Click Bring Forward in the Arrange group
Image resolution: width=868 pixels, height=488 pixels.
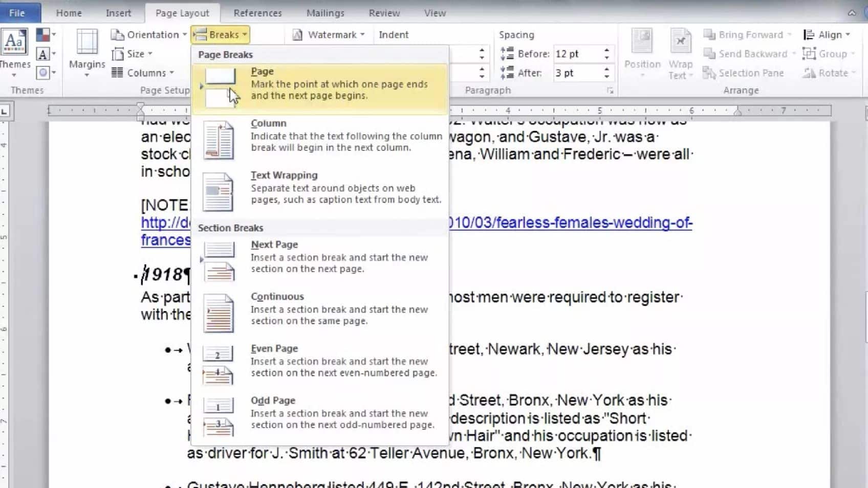pyautogui.click(x=747, y=34)
